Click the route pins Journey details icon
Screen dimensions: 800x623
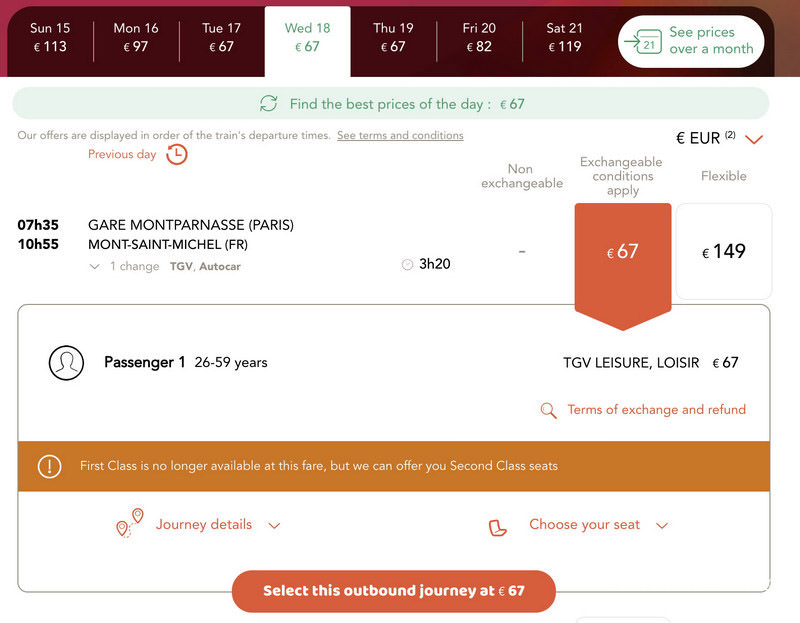[130, 522]
